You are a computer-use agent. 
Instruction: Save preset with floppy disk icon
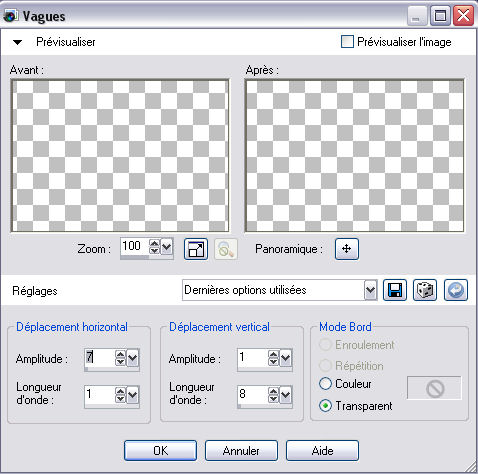tap(395, 290)
